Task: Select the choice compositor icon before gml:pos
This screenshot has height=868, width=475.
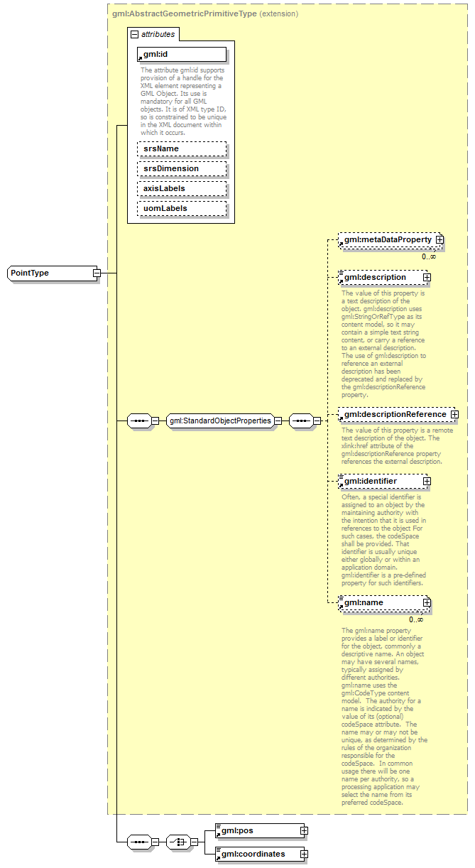Action: [177, 842]
